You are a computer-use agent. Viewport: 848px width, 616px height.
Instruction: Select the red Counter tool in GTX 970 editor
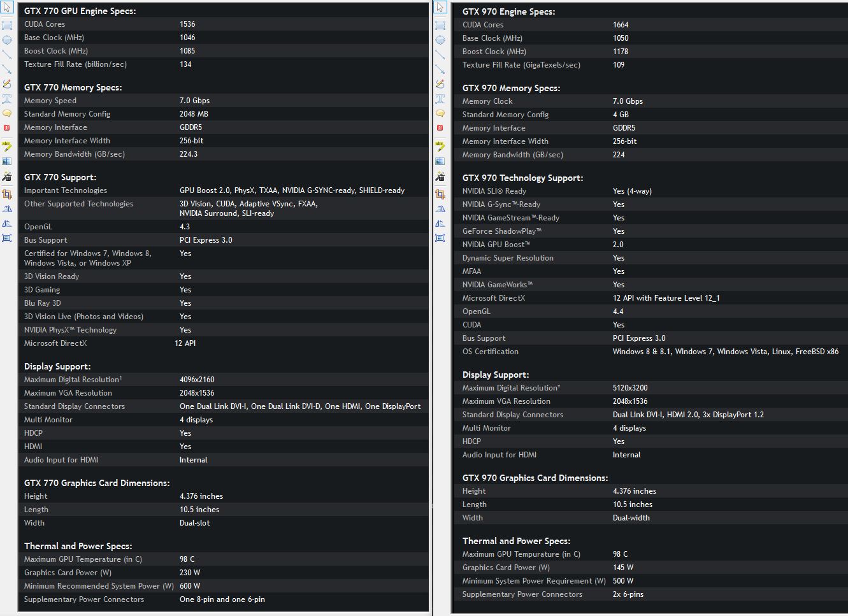[440, 128]
